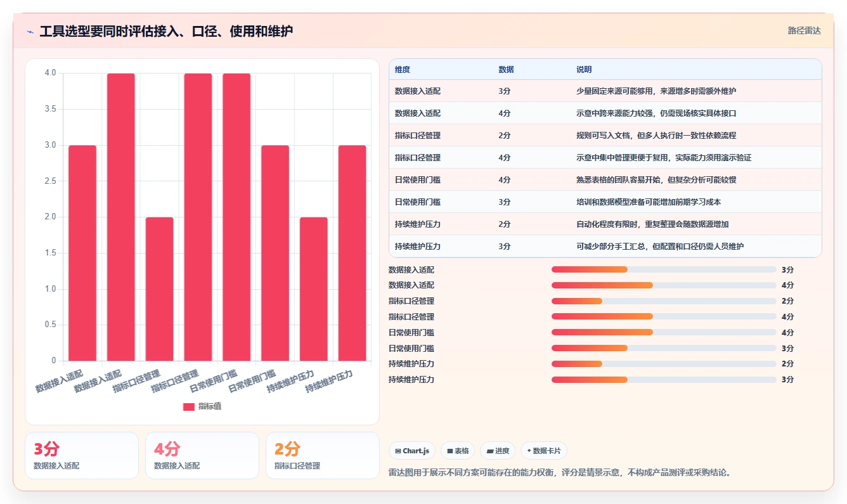Open the 2分 指标口径管理 data card
Screen dimensions: 847x504
pyautogui.click(x=323, y=455)
